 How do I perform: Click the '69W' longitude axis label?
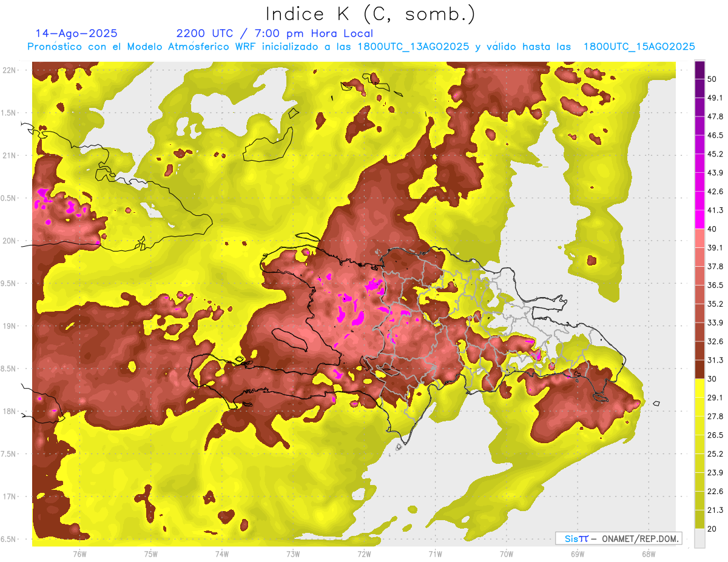pos(577,554)
